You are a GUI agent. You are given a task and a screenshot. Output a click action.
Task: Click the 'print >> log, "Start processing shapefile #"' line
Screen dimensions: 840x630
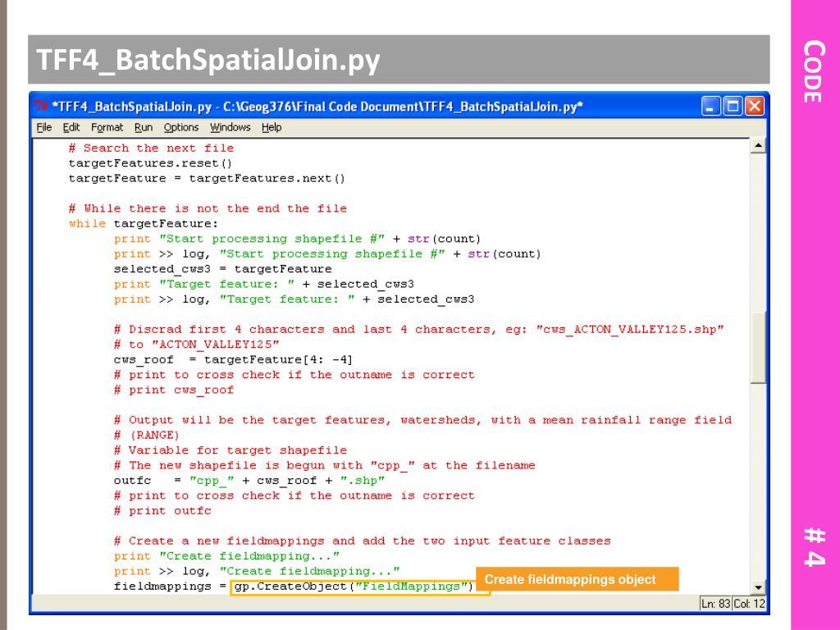click(x=327, y=254)
